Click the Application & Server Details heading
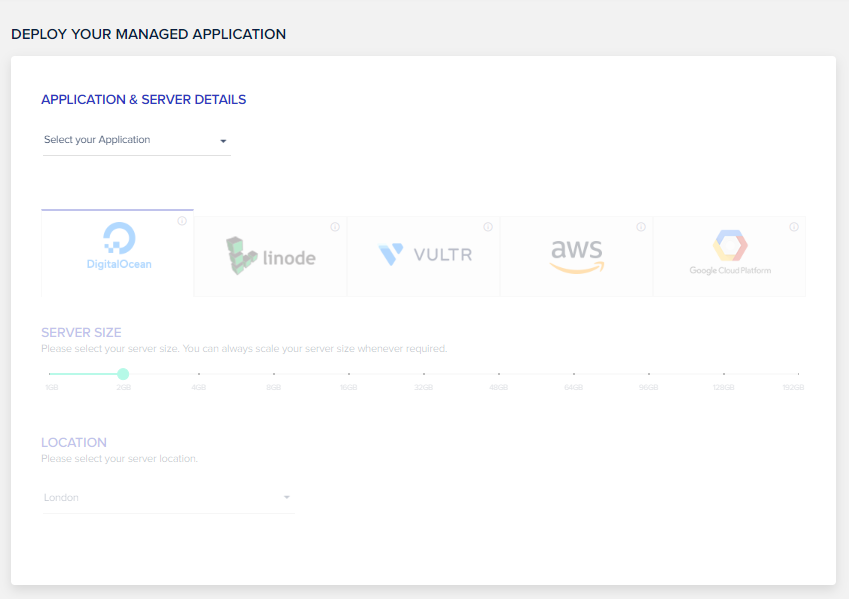This screenshot has height=599, width=849. point(143,100)
